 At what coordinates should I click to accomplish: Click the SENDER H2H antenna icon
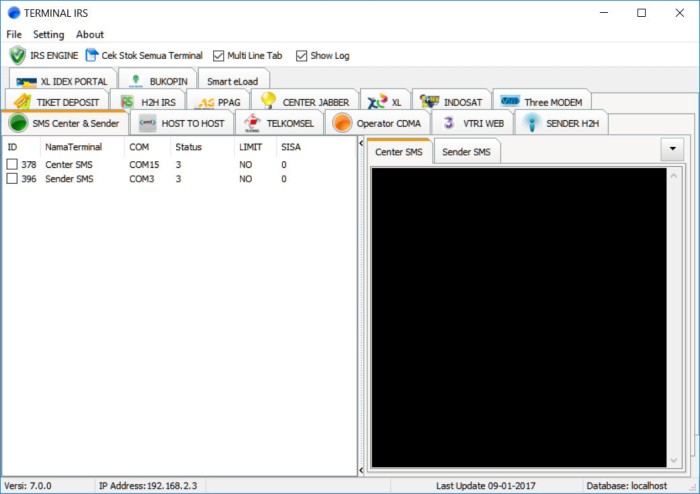click(532, 123)
